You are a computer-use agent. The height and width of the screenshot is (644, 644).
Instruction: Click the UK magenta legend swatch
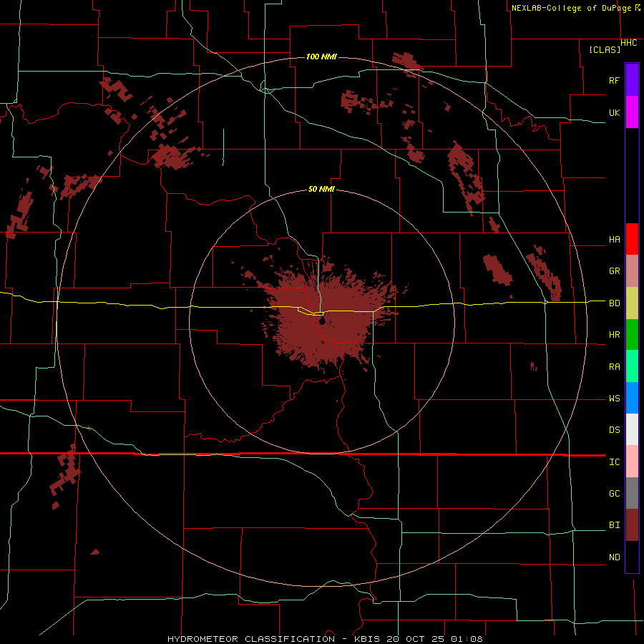tap(632, 112)
